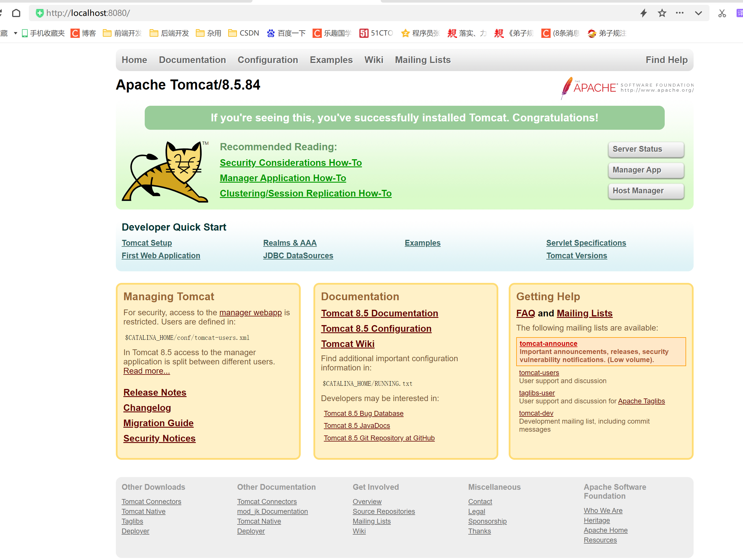Image resolution: width=743 pixels, height=560 pixels.
Task: Click the Read more... link
Action: coord(146,371)
